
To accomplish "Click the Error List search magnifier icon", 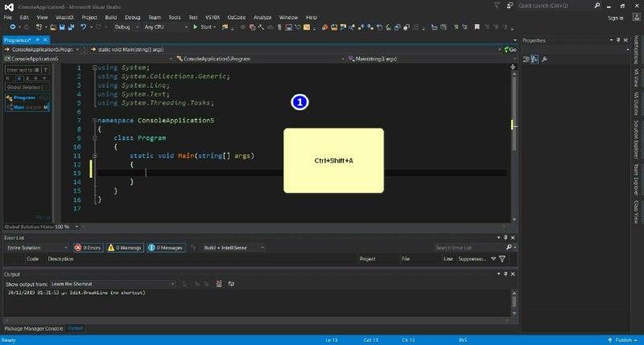I will point(509,248).
